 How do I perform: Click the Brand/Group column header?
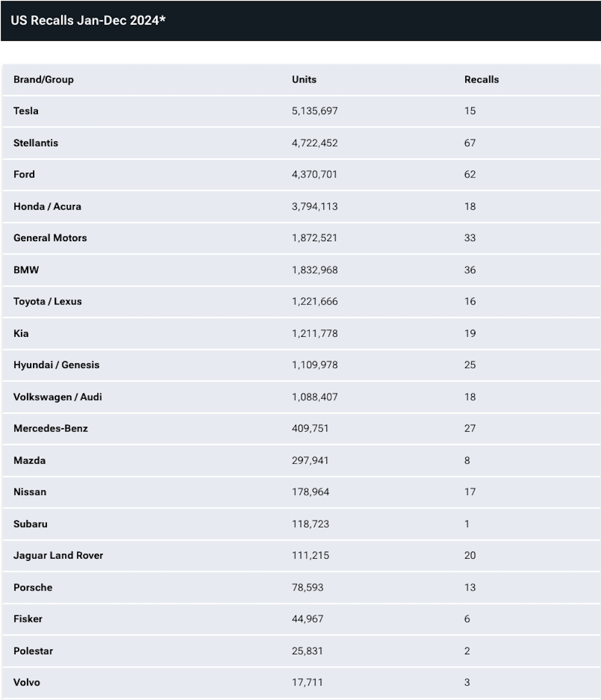click(x=43, y=79)
